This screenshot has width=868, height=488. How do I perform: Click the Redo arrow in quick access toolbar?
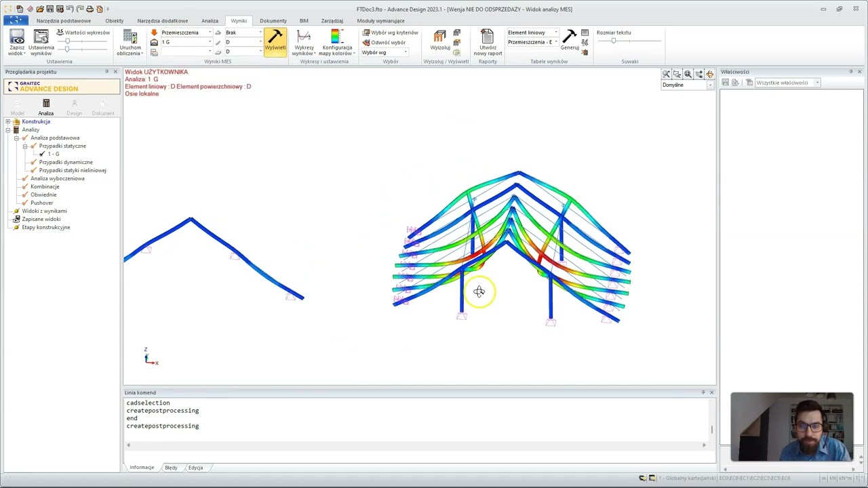coord(80,9)
